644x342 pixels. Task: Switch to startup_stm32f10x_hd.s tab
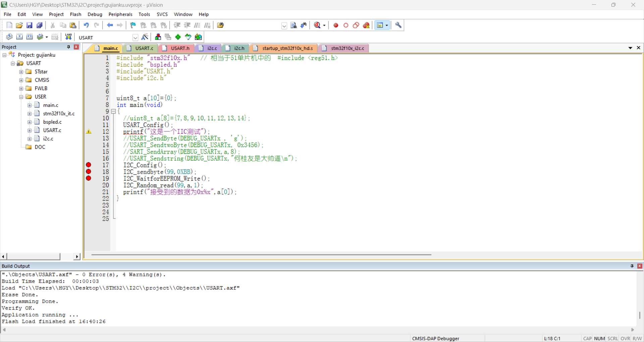tap(284, 48)
